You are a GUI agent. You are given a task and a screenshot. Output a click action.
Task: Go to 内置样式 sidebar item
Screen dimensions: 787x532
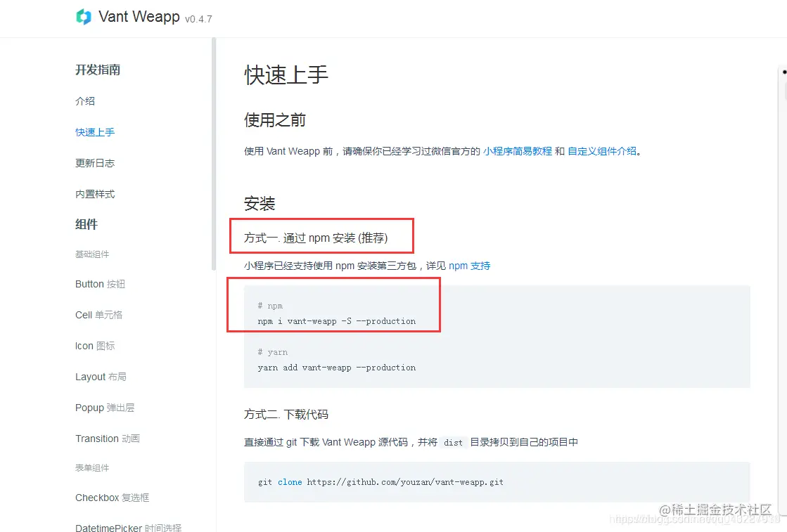95,195
